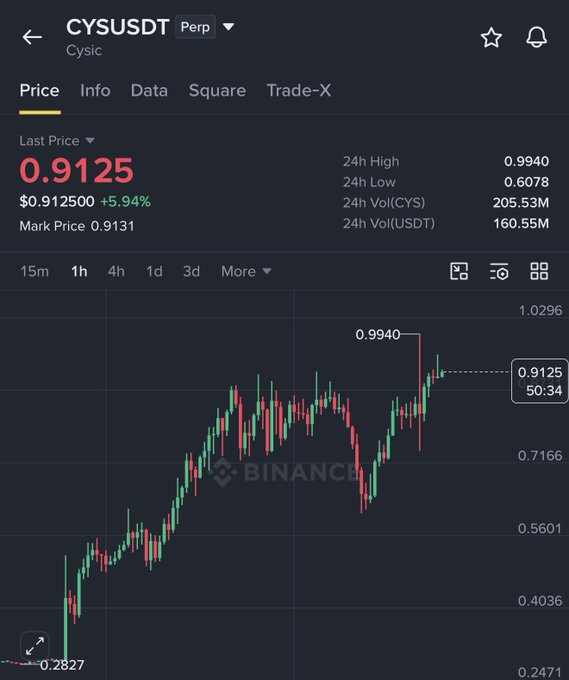The width and height of the screenshot is (569, 680).
Task: Add CYSUSDT to favorites with star icon
Action: 491,37
